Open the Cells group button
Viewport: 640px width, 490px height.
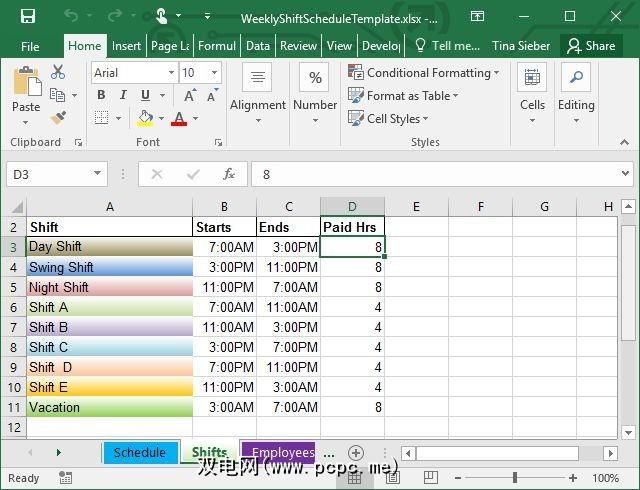532,94
